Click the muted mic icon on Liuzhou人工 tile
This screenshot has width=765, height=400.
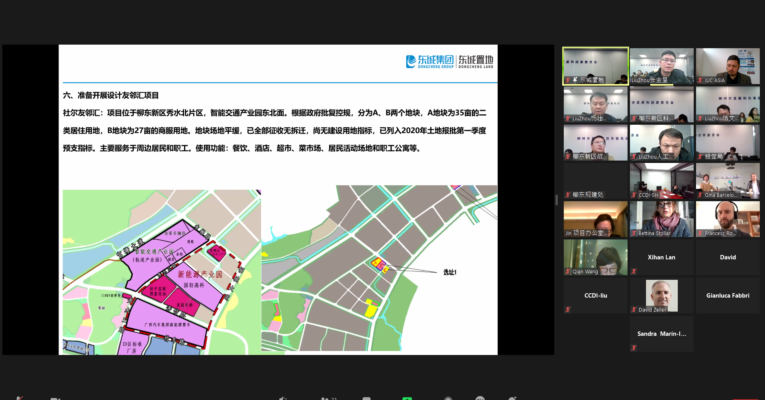click(634, 157)
